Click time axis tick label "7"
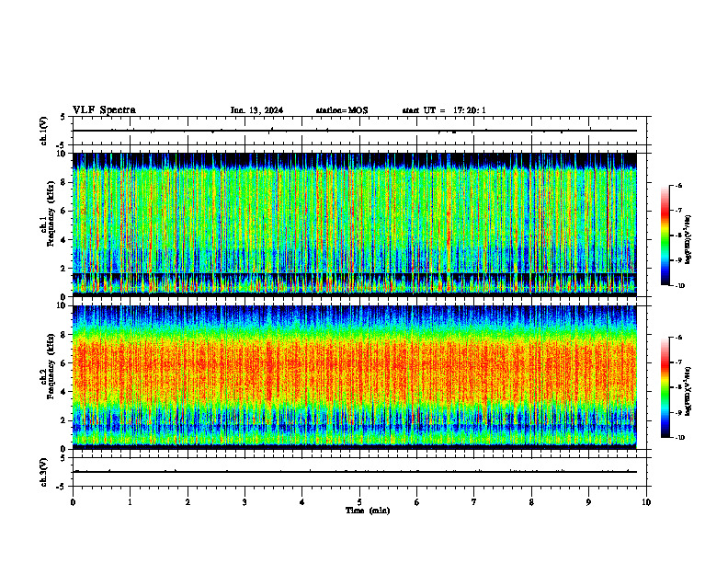Screen dimensions: 728x563 474,502
